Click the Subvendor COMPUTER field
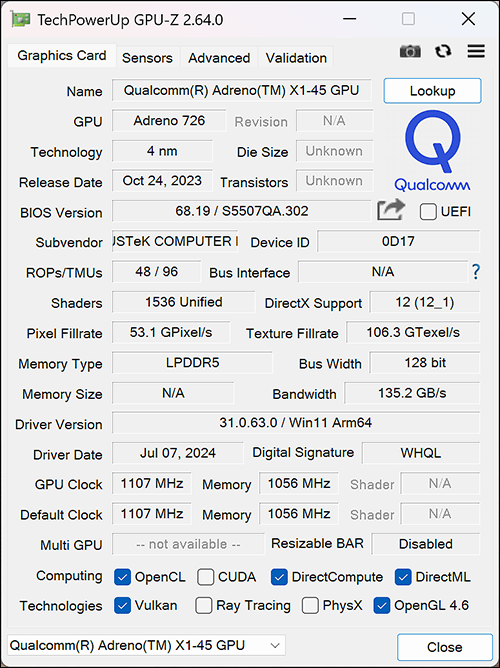 coord(175,241)
